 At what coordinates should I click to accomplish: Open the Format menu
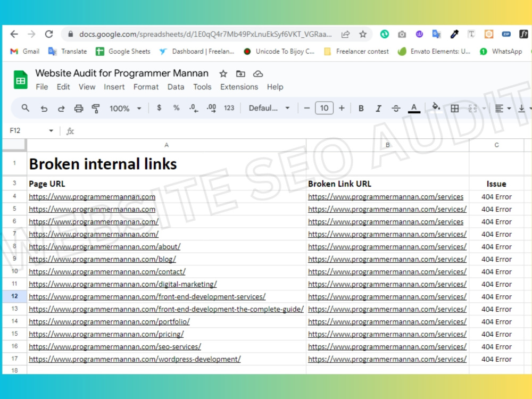(x=146, y=87)
